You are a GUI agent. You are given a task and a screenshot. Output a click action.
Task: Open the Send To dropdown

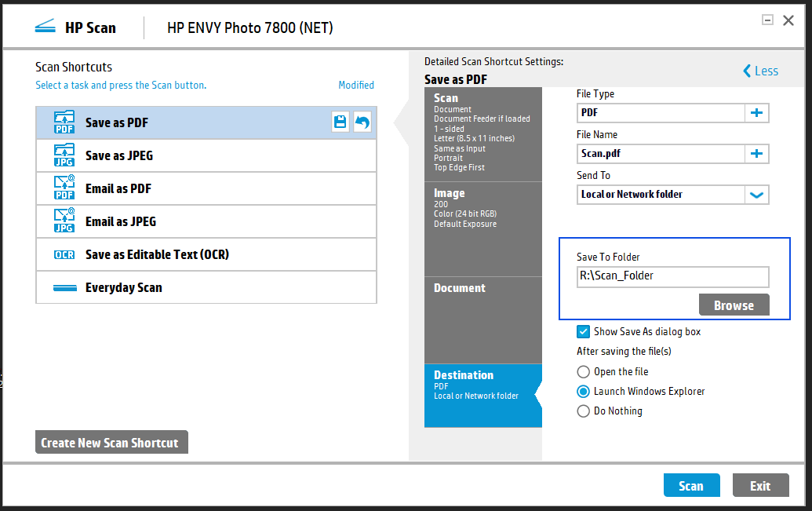(x=756, y=194)
